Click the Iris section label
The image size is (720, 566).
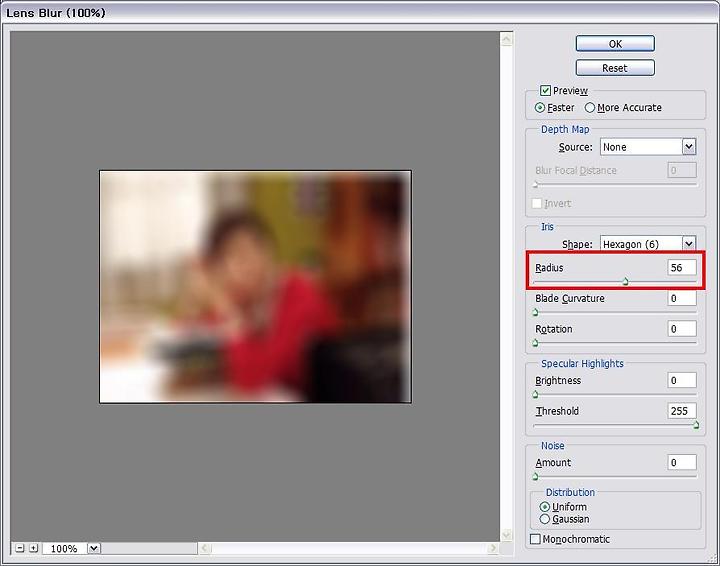[547, 227]
